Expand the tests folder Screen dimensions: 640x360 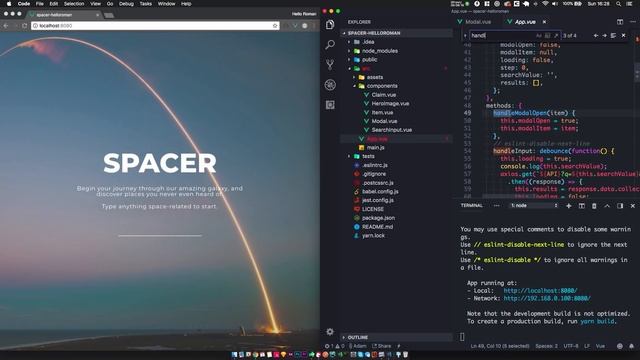(x=349, y=156)
